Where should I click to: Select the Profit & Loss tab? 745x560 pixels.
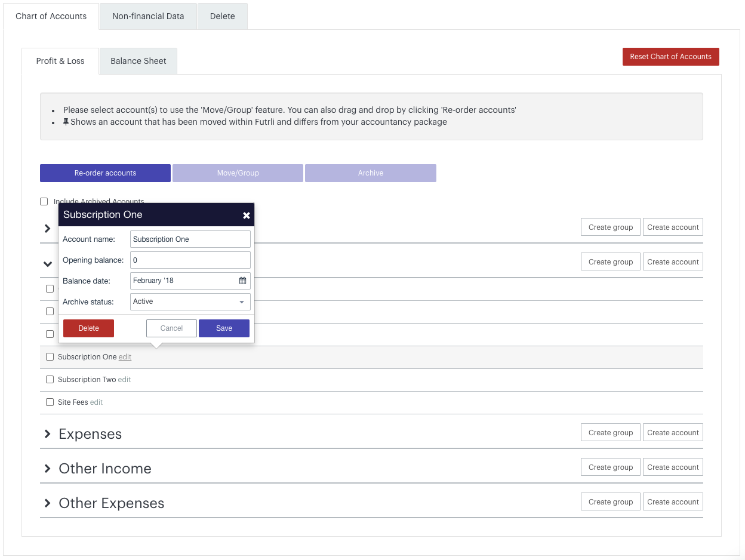click(60, 61)
